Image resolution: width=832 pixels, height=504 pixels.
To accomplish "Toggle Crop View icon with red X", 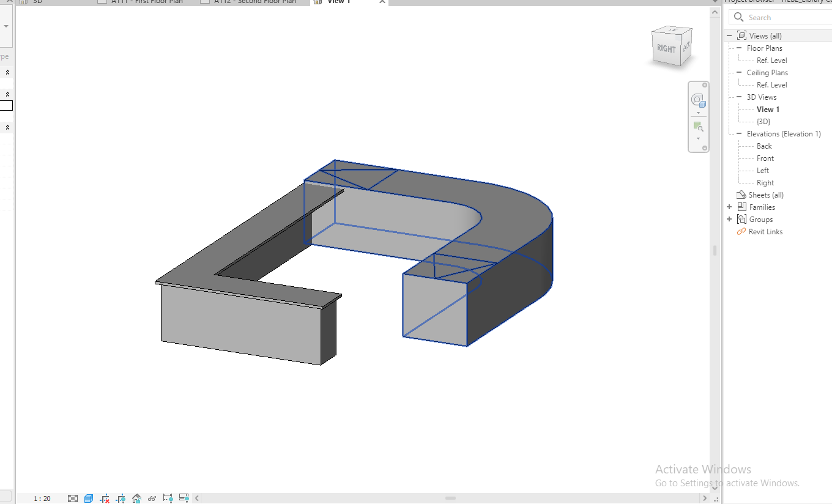I will point(105,498).
